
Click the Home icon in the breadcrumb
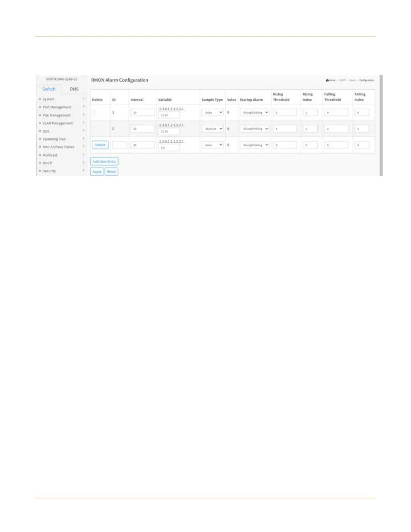tap(327, 80)
